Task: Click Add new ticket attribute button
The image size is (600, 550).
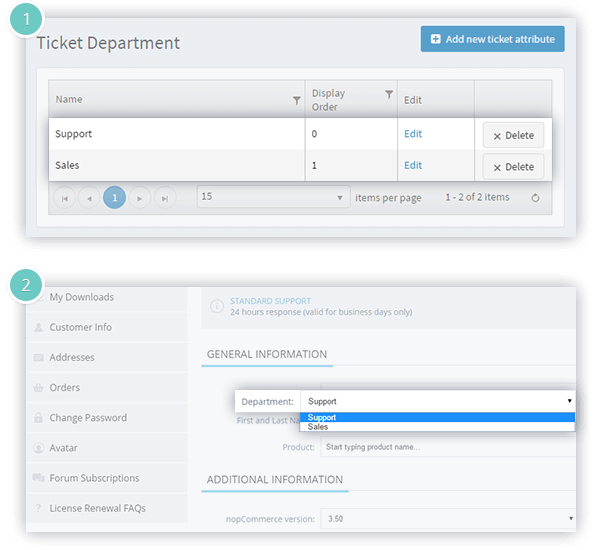Action: tap(492, 39)
